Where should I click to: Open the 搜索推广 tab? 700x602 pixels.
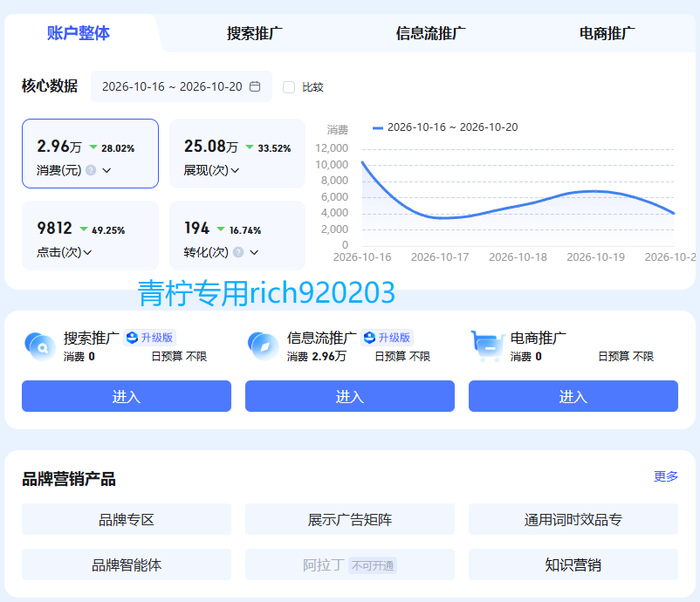[x=255, y=33]
